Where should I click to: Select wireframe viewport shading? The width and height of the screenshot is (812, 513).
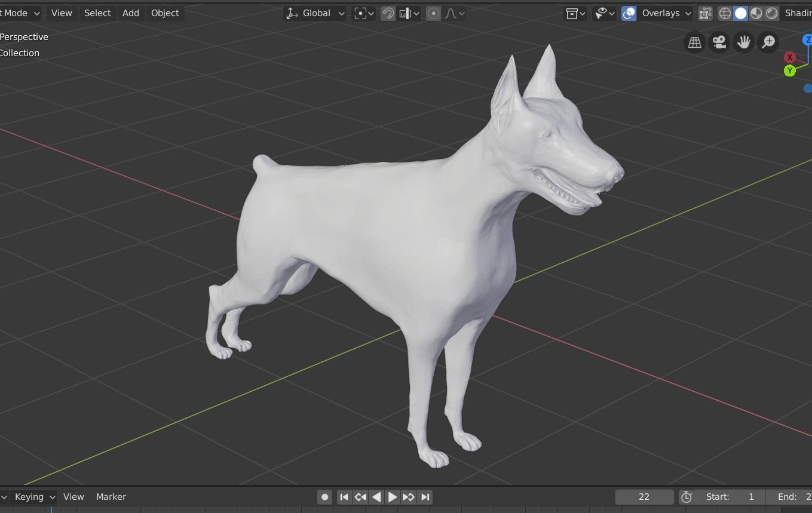pos(725,13)
